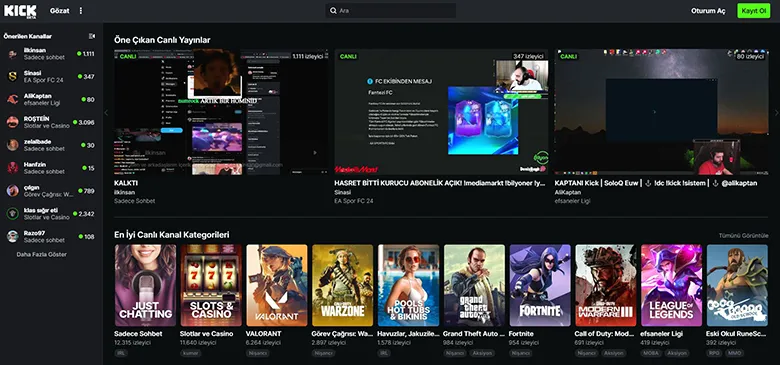Open çılgın channel avatar
The width and height of the screenshot is (780, 365).
pos(12,191)
